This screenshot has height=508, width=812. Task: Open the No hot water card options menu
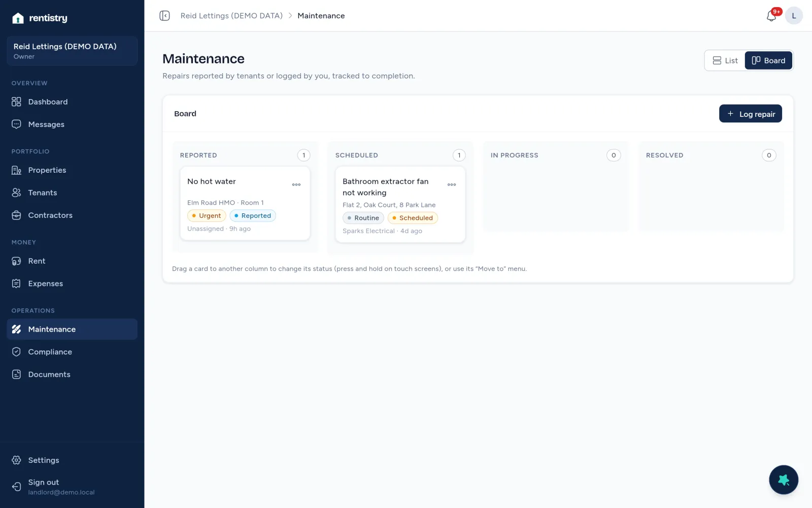click(x=296, y=184)
